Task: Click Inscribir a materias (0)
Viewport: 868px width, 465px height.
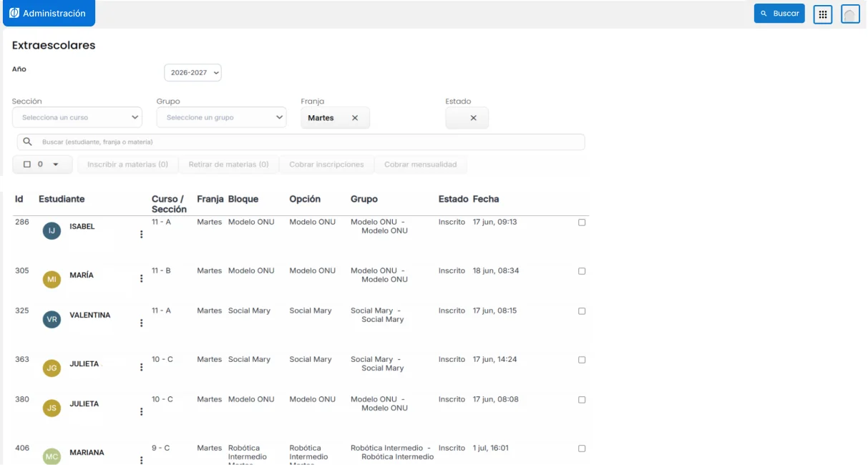Action: pos(127,165)
